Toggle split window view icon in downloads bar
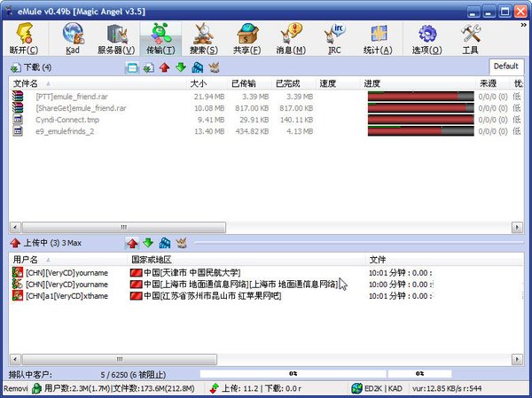Screen dimensions: 532x398 coord(132,68)
